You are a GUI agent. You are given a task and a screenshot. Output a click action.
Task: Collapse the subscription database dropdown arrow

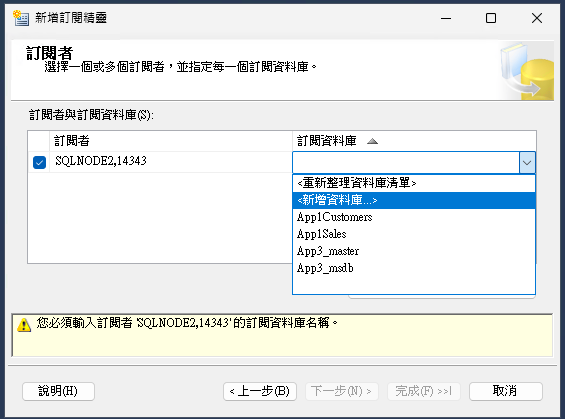tap(527, 162)
